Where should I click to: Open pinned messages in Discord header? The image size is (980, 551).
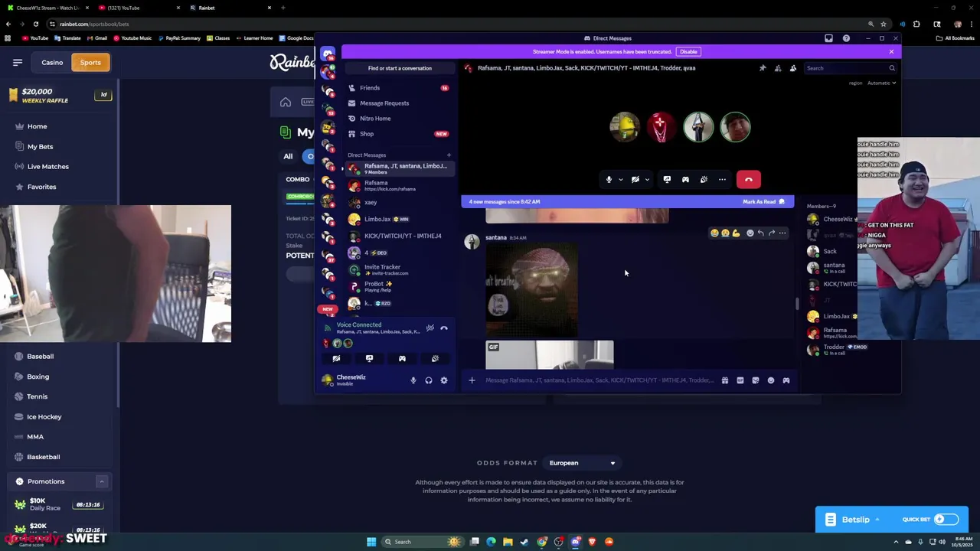tap(763, 68)
